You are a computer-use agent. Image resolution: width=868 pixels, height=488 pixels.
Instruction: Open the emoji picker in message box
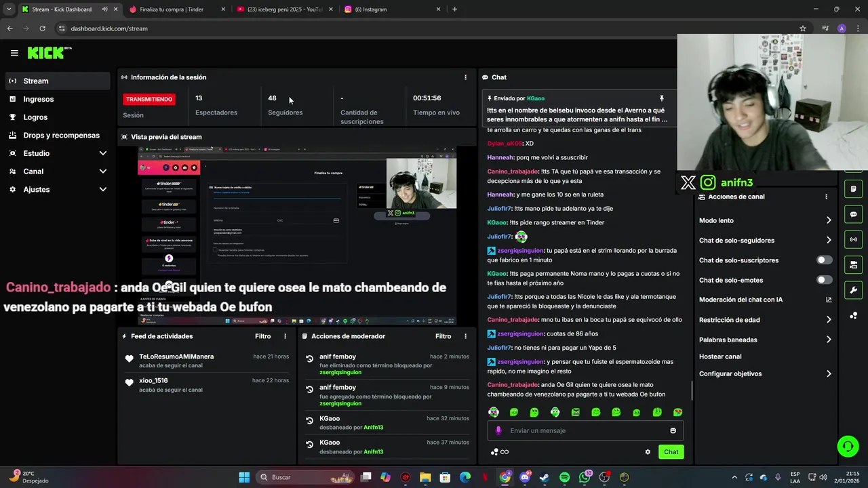[673, 430]
